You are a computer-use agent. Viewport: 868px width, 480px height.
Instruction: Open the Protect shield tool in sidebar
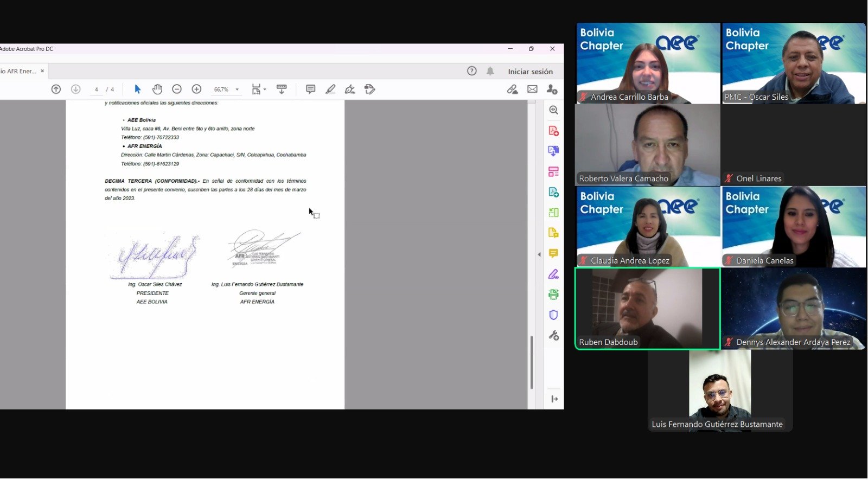point(553,315)
